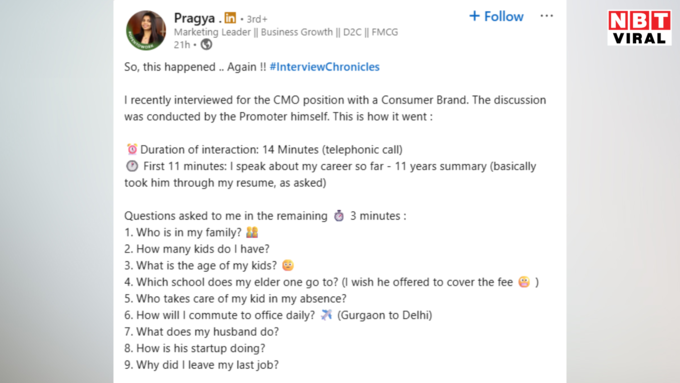Click the LinkedIn premium badge icon
Image resolution: width=680 pixels, height=383 pixels.
[230, 18]
